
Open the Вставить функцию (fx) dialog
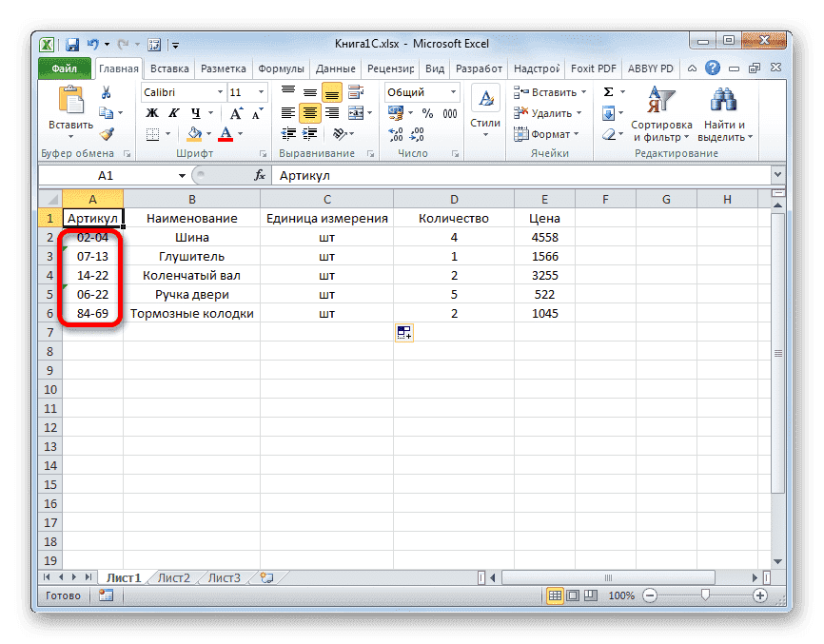point(259,175)
